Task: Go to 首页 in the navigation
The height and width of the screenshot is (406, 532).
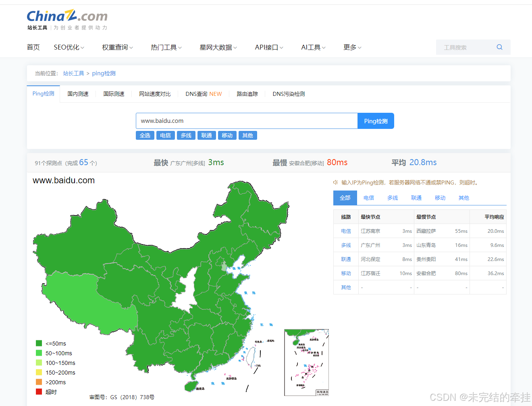Action: pyautogui.click(x=33, y=48)
